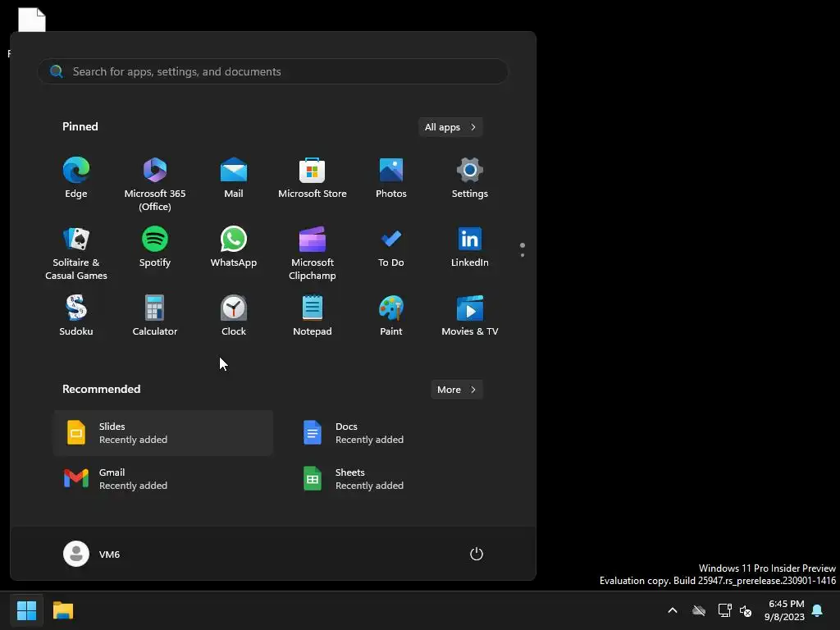840x630 pixels.
Task: Show hidden icons in system tray
Action: pos(673,610)
